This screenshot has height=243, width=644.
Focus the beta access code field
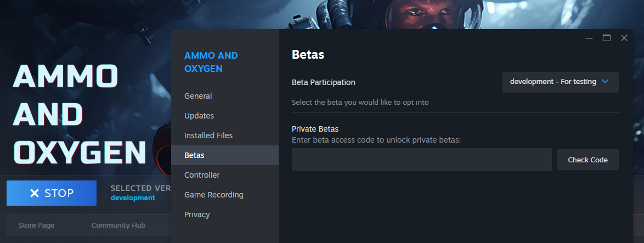421,160
